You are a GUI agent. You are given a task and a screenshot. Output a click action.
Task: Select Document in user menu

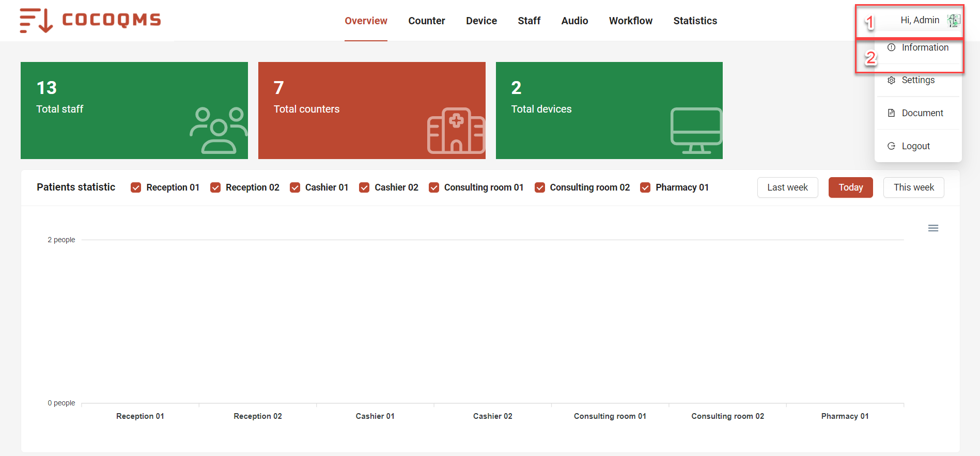tap(918, 113)
